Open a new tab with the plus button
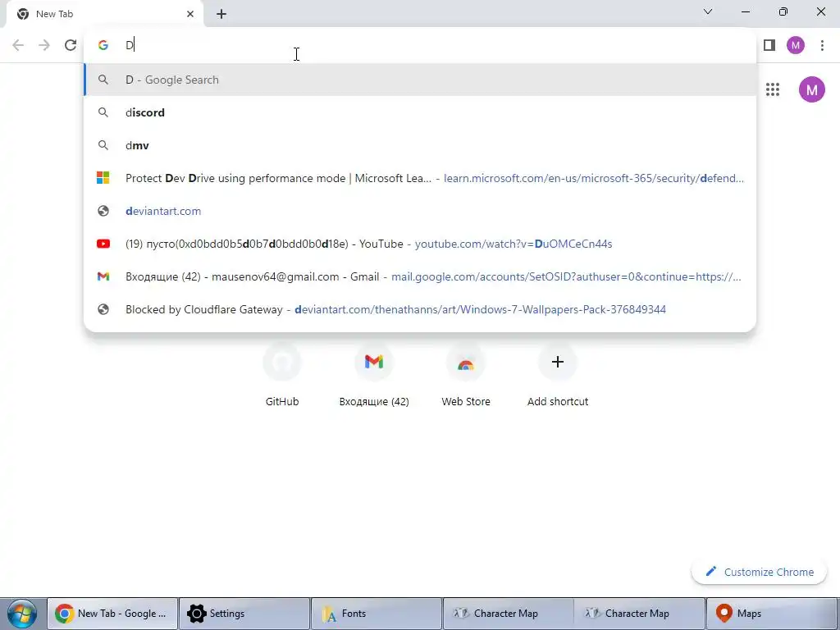 (x=221, y=14)
